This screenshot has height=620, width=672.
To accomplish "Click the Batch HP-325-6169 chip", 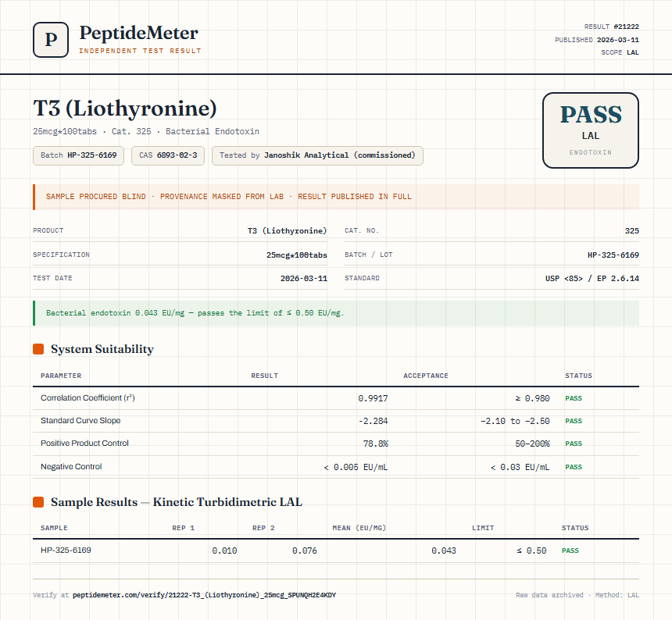I will coord(78,155).
